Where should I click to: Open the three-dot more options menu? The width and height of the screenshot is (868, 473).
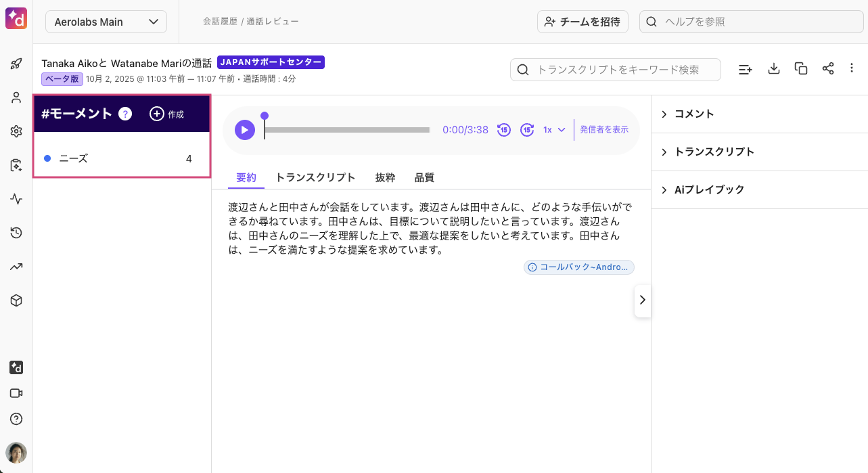tap(852, 68)
